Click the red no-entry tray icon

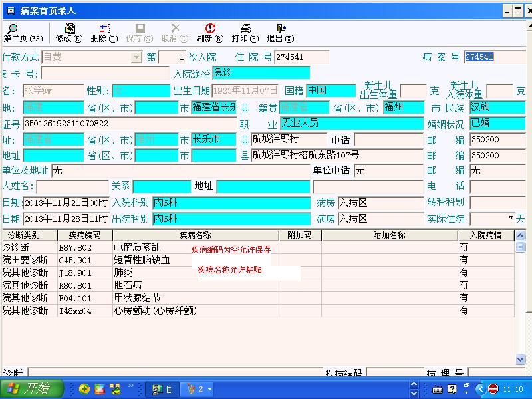click(x=493, y=389)
